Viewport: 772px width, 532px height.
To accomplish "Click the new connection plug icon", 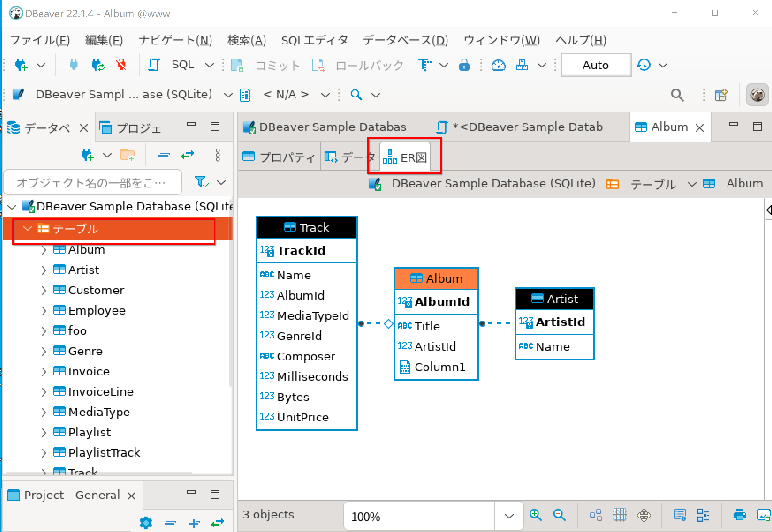I will pyautogui.click(x=21, y=65).
